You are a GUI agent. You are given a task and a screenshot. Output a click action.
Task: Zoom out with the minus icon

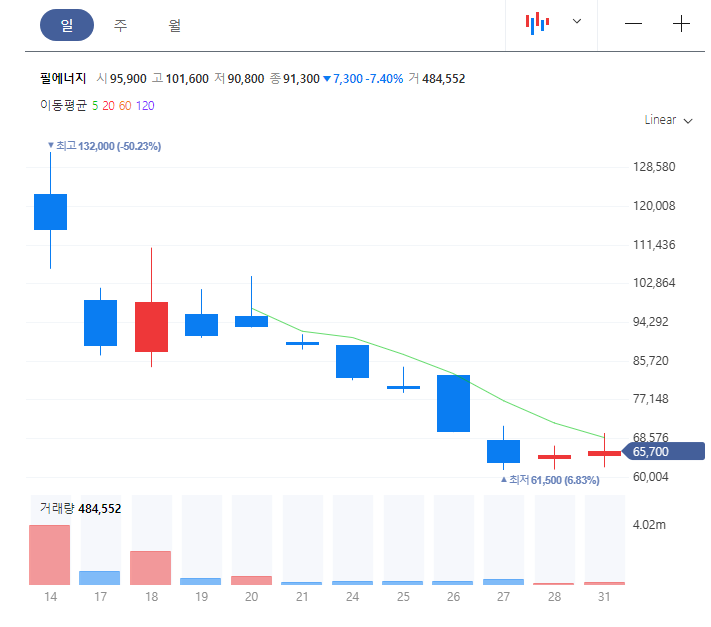pyautogui.click(x=633, y=24)
